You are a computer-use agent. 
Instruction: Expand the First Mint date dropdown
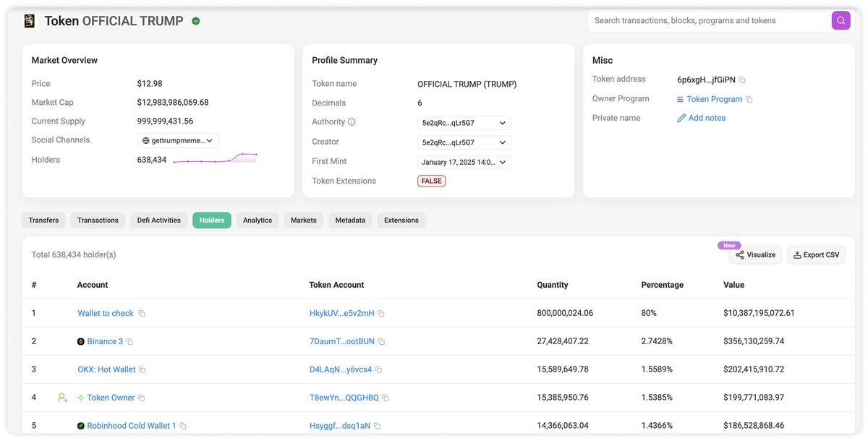click(x=464, y=162)
